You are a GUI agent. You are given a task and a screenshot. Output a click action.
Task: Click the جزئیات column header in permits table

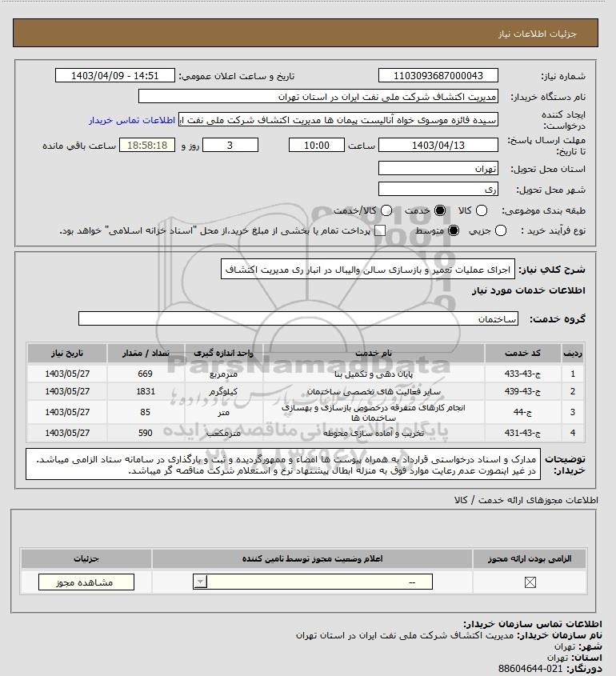[x=86, y=558]
